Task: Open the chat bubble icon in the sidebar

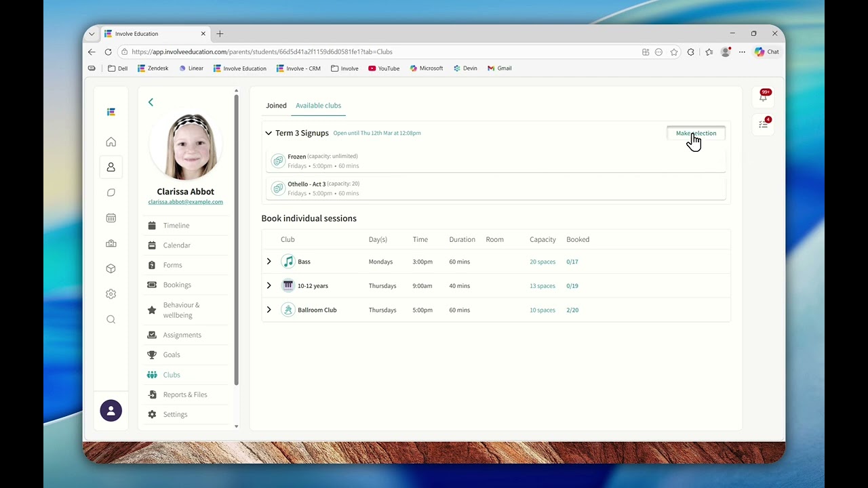Action: point(111,192)
